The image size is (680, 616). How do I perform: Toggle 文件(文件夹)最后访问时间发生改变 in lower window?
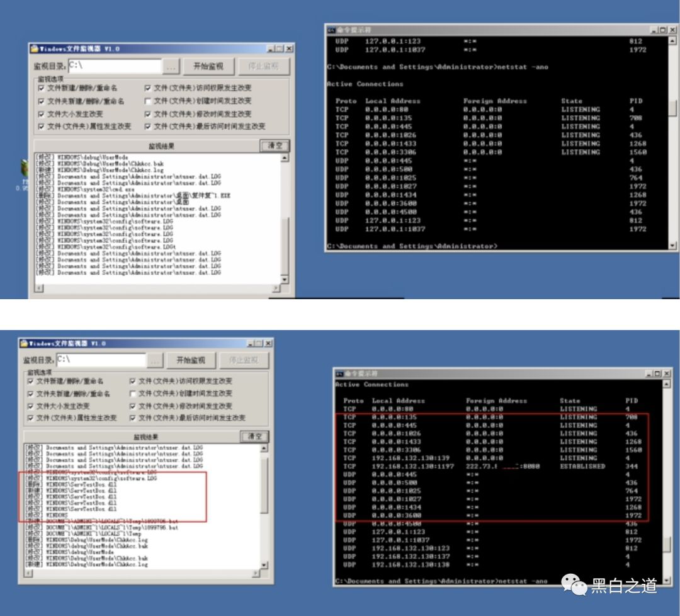pyautogui.click(x=133, y=418)
